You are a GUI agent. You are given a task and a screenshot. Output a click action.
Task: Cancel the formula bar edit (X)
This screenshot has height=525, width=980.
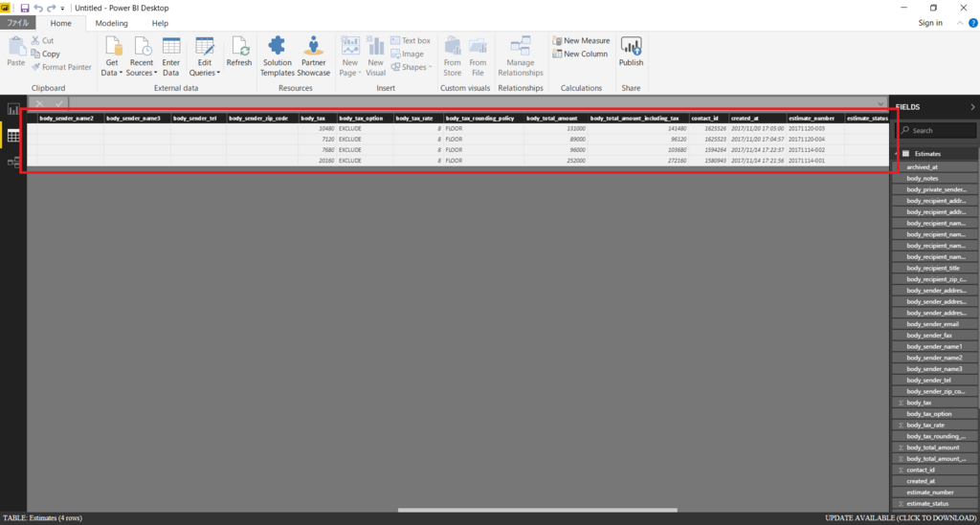pos(39,103)
